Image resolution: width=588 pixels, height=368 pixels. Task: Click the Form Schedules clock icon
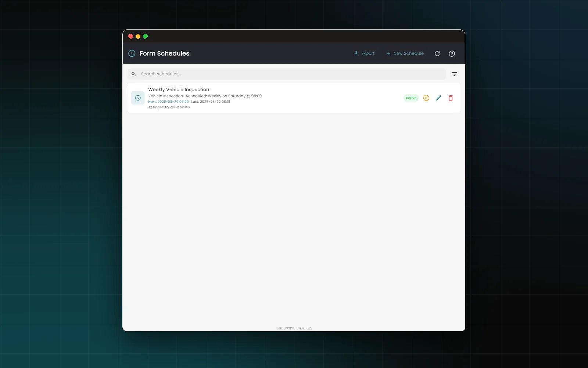tap(132, 53)
